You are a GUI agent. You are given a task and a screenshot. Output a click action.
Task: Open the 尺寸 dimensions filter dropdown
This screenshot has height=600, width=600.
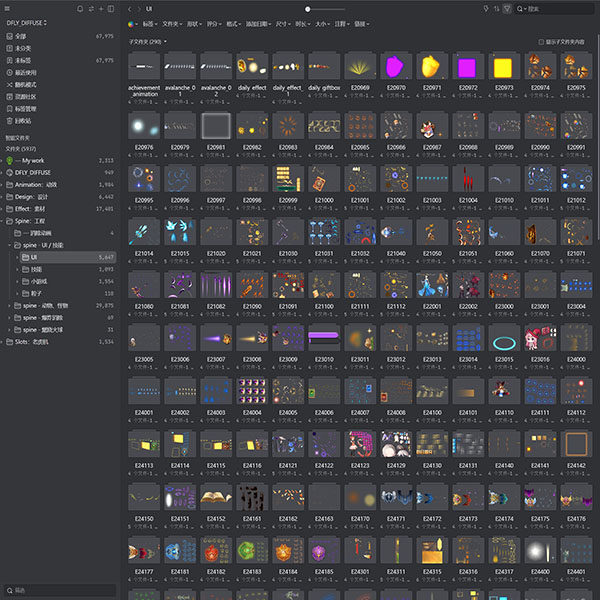[283, 24]
